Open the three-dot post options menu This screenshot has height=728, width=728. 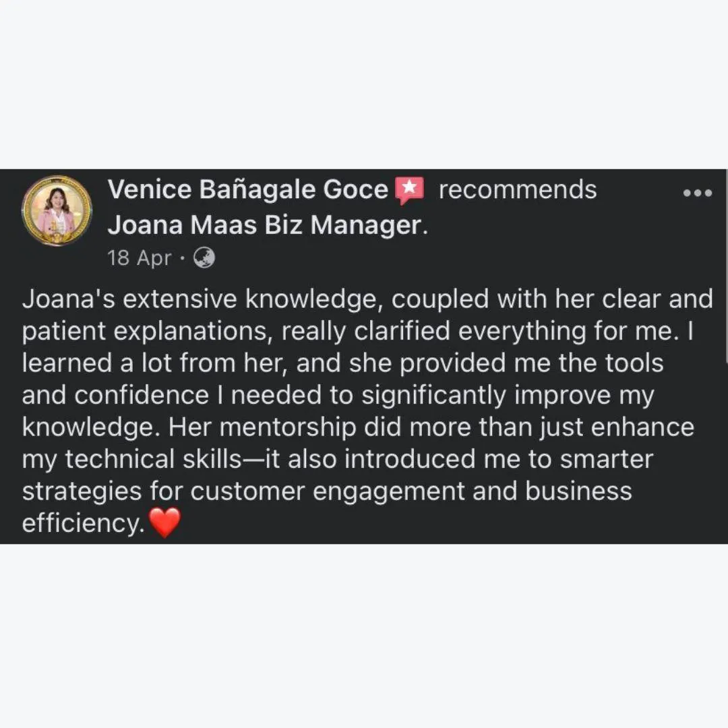[698, 193]
